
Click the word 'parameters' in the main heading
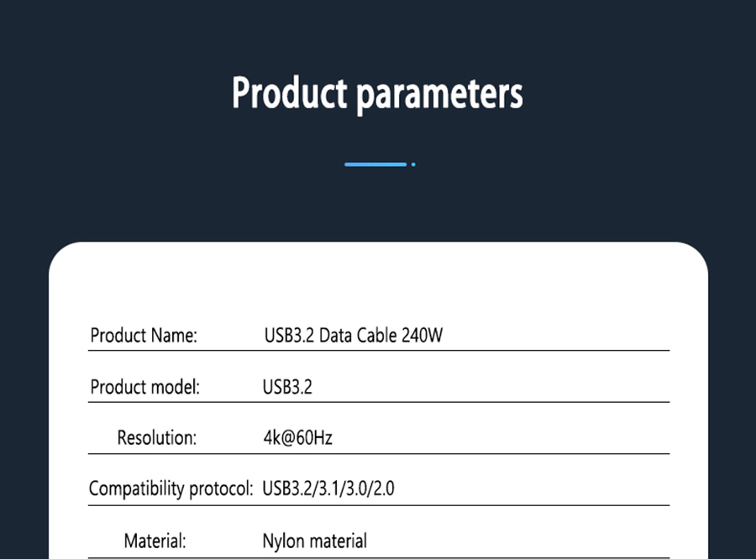[x=439, y=94]
